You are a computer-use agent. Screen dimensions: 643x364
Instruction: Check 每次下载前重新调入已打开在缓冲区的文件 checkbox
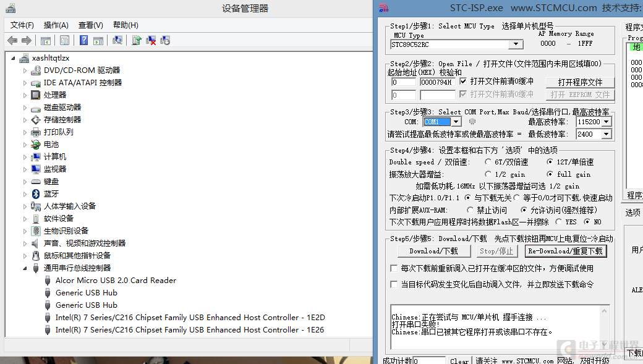click(394, 268)
